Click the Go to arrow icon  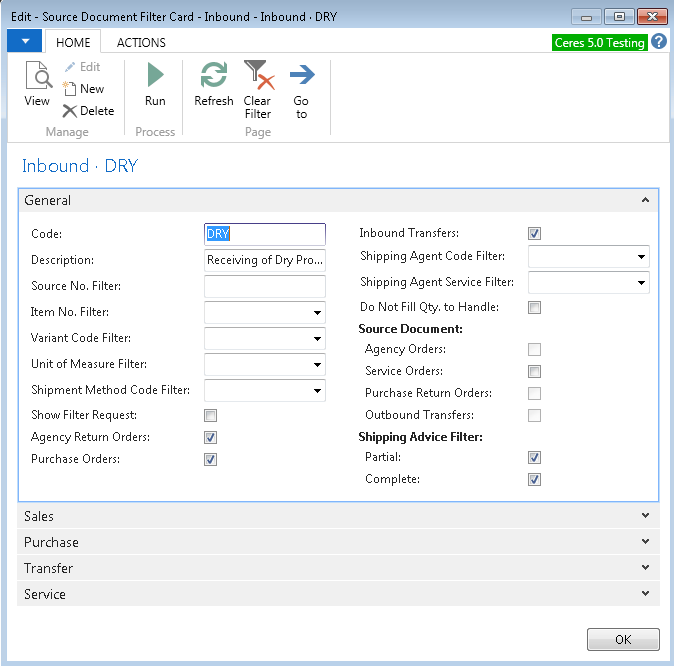pyautogui.click(x=301, y=76)
